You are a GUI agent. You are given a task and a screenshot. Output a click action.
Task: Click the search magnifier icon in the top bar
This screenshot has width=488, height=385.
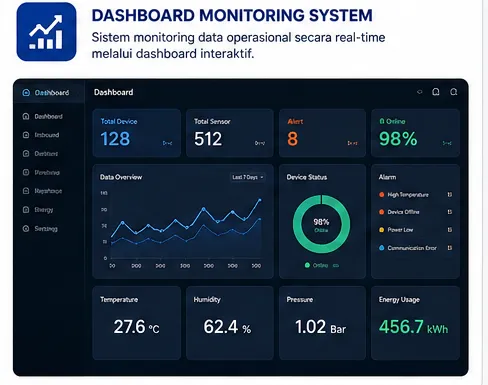click(454, 92)
